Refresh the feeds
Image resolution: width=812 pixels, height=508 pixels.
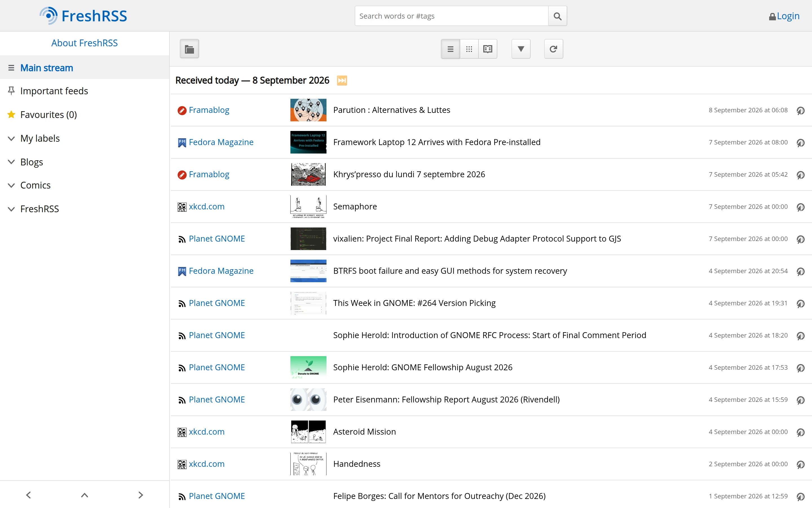(553, 49)
